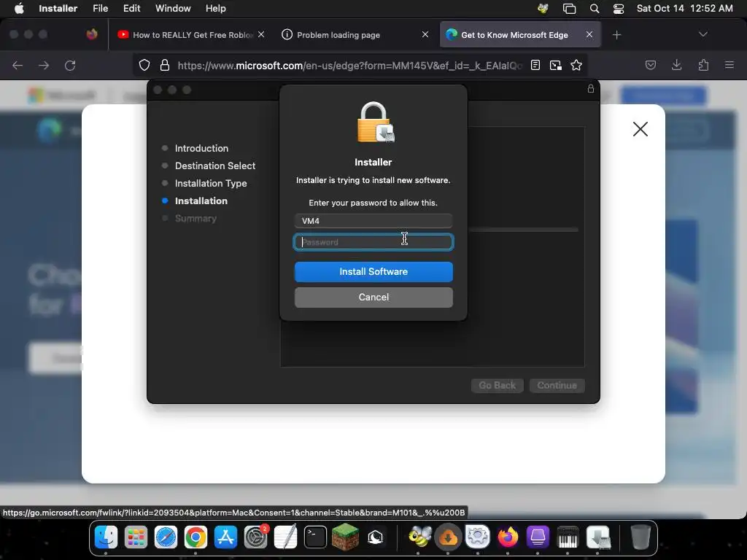Open System Settings with badge in Dock

tap(256, 537)
